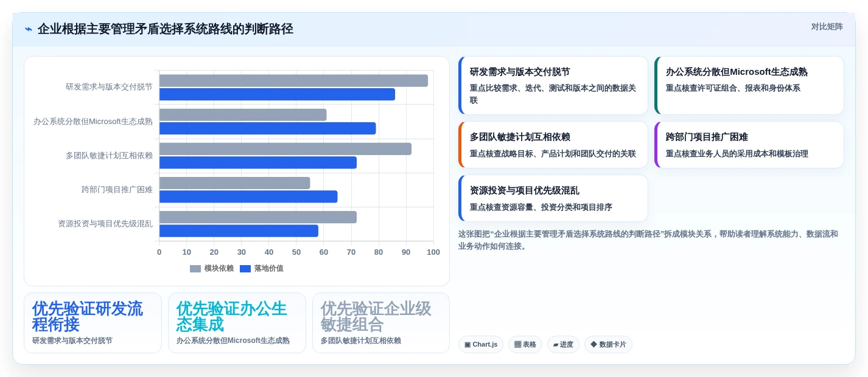Click text 重点比较需求、迭代、测试和版本之间的数据关联
Image resolution: width=868 pixels, height=377 pixels.
553,94
